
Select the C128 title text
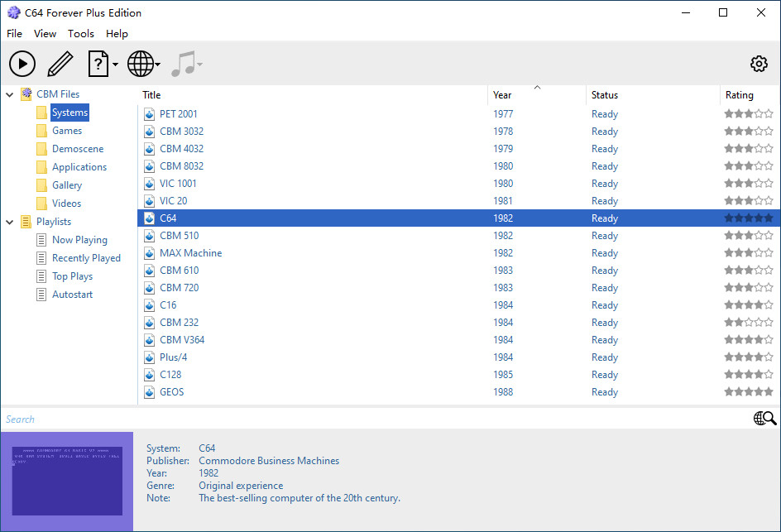tap(170, 375)
